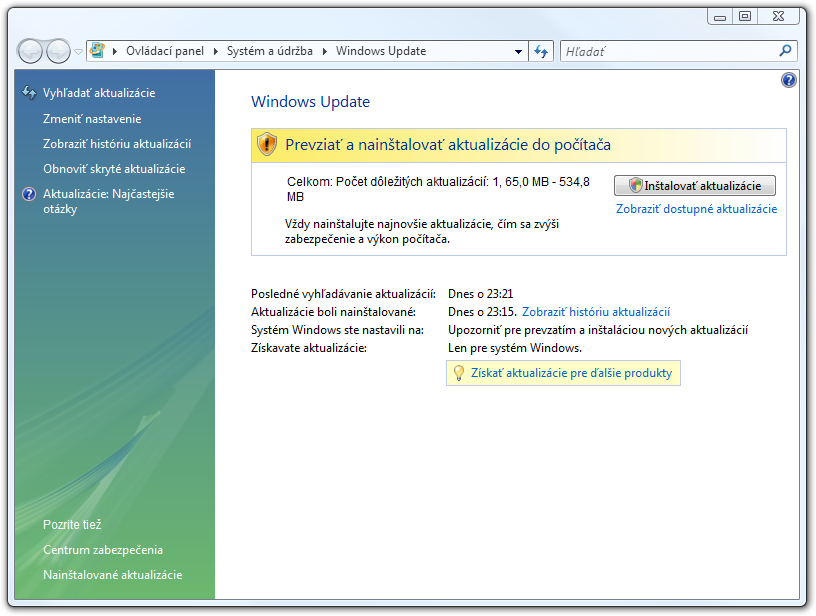
Task: Click the text Dnes o 23:21
Action: point(480,294)
